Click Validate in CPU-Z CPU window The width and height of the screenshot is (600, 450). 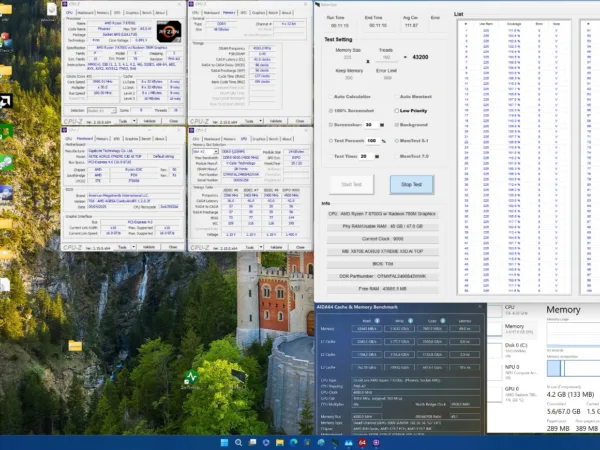150,121
